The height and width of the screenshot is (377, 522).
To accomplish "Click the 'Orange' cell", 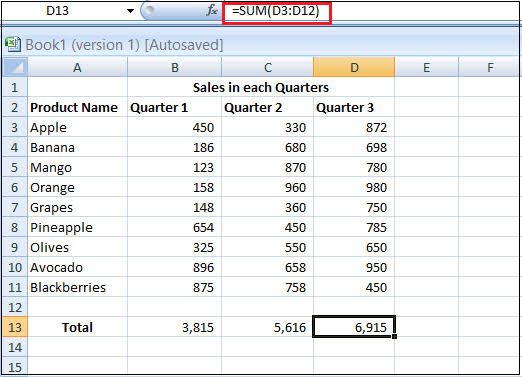I will [77, 187].
